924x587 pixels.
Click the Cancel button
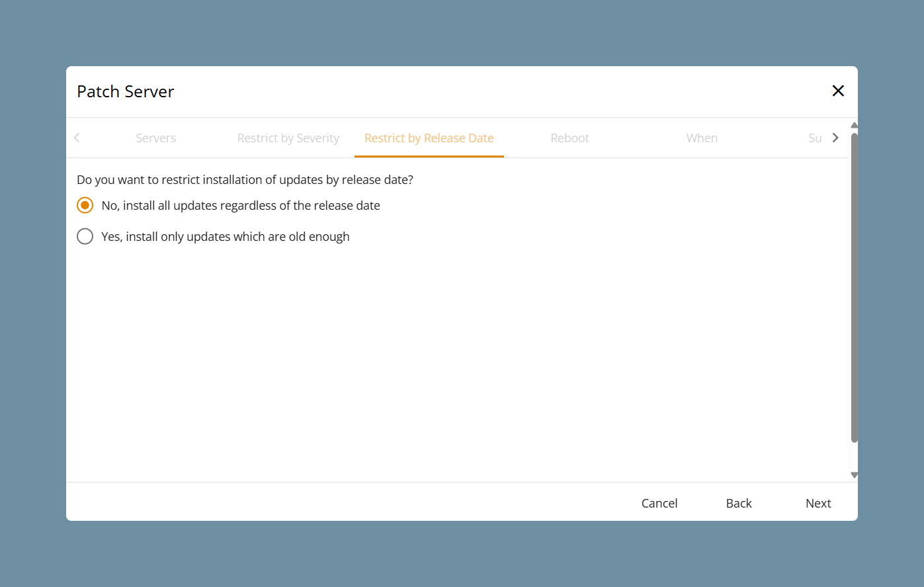point(659,503)
